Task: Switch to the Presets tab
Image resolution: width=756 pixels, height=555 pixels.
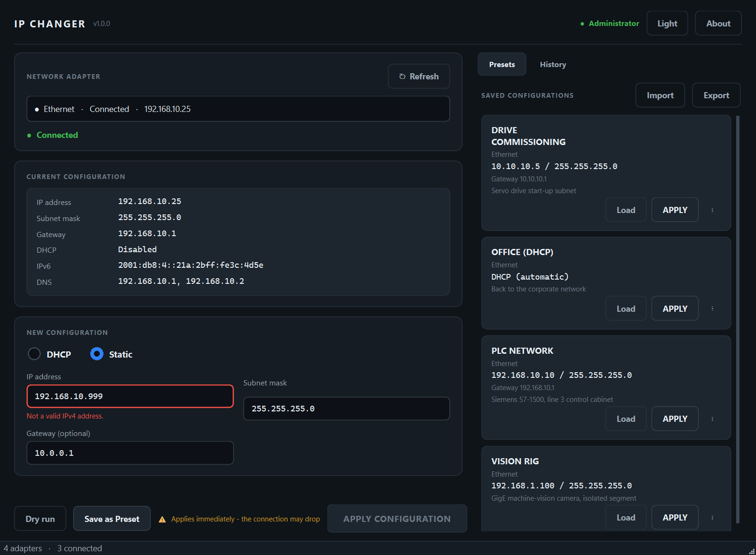Action: pyautogui.click(x=502, y=64)
